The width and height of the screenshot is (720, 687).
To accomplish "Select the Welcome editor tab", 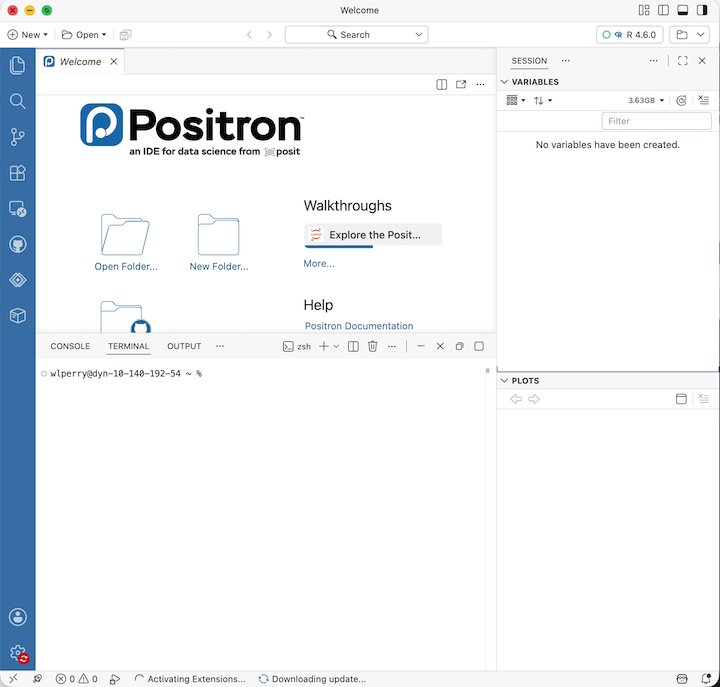I will pyautogui.click(x=80, y=62).
